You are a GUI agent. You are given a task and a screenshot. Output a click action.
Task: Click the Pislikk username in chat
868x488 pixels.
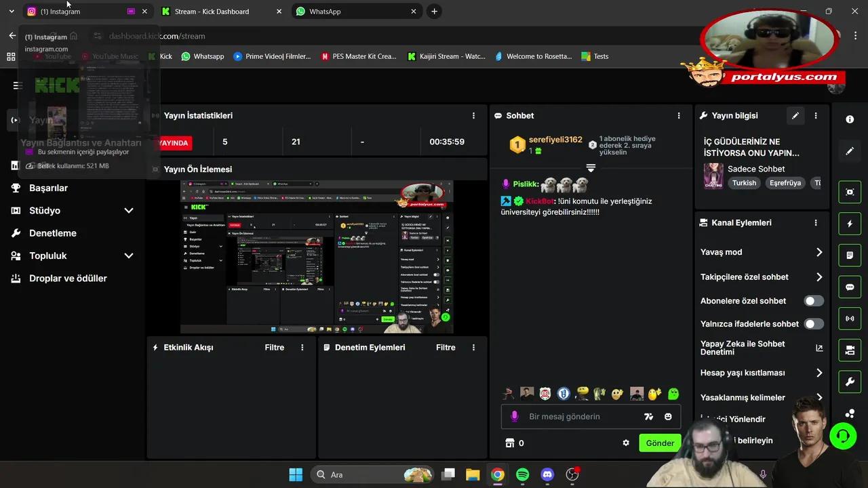pyautogui.click(x=526, y=184)
